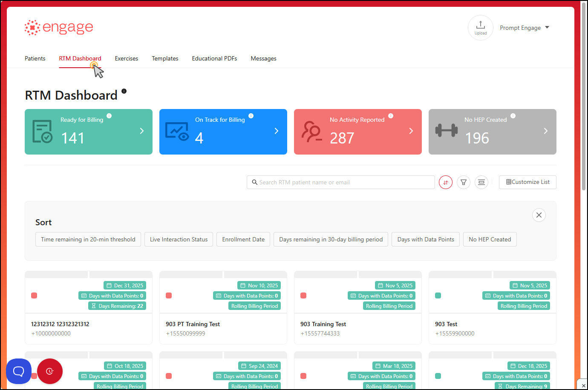Show info tooltip for Ready for Billing
The height and width of the screenshot is (390, 588).
(109, 116)
